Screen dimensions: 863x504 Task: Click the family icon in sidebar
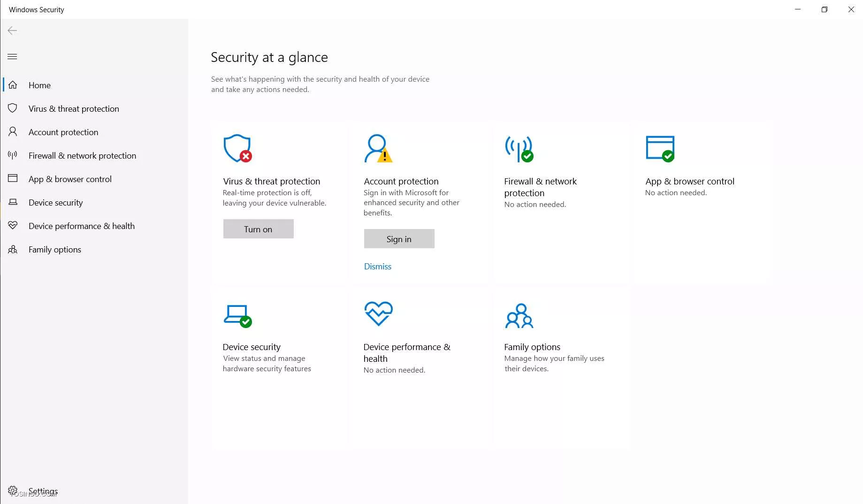(x=13, y=249)
